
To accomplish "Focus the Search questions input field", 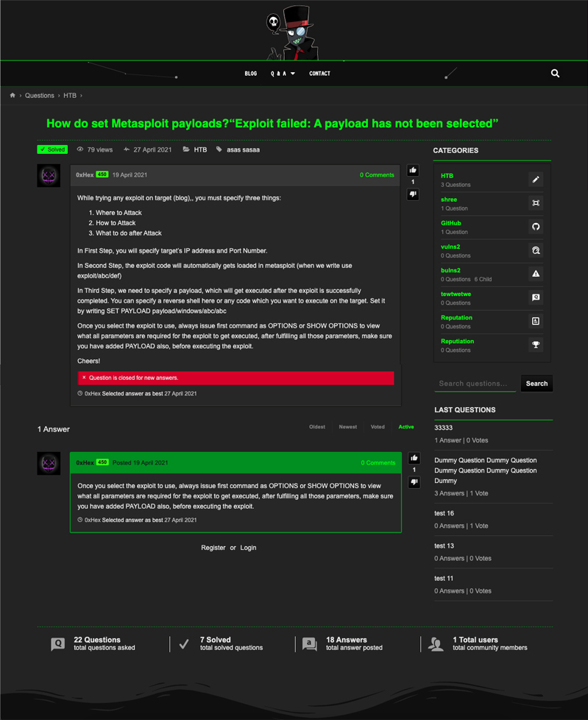I will click(475, 384).
